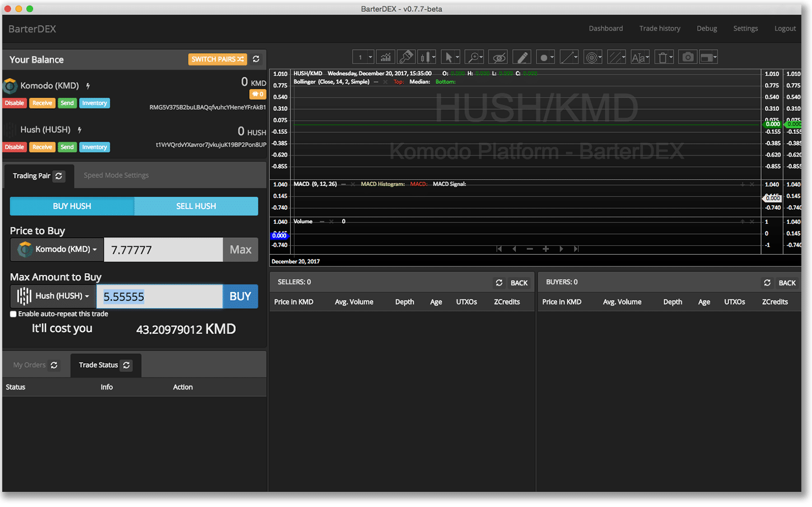Open the parallel channel lines tool
The width and height of the screenshot is (812, 507).
point(617,57)
